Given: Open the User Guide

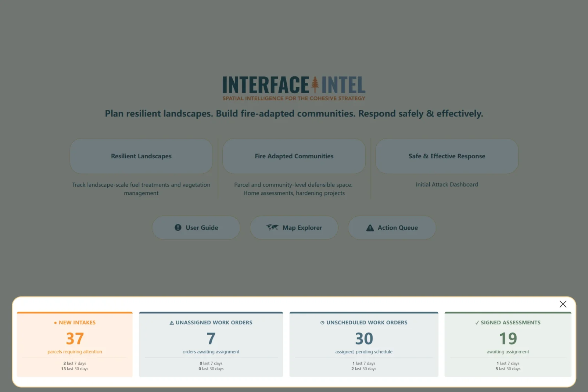Looking at the screenshot, I should [196, 228].
